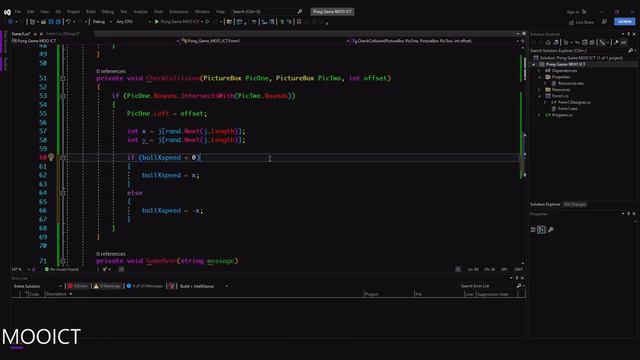Screen dimensions: 640x360
Task: Click 0 references above GameOver
Action: pyautogui.click(x=111, y=254)
